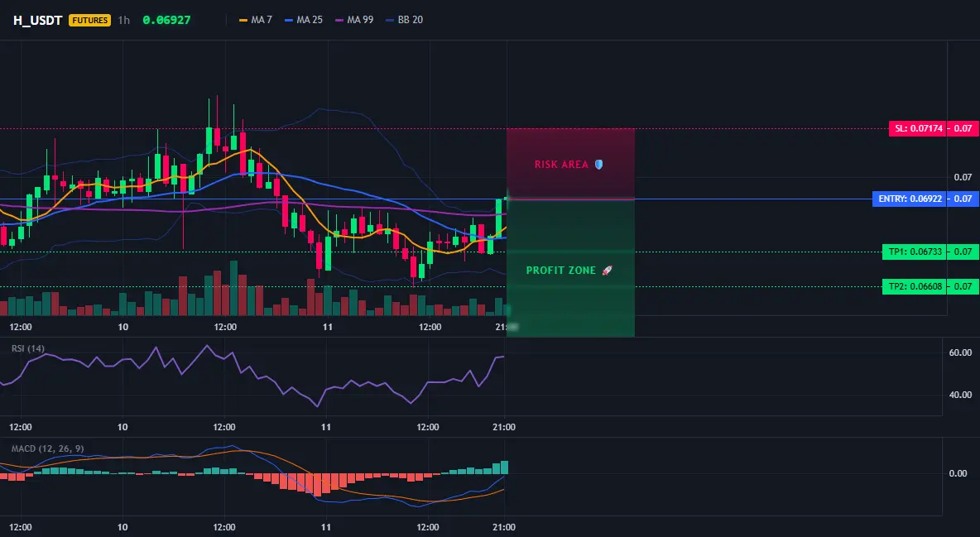Click the 21:00 time label under RSI panel
980x537 pixels.
tap(504, 427)
